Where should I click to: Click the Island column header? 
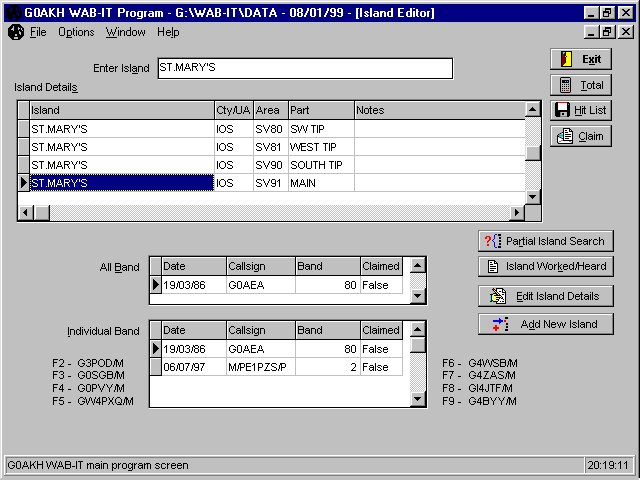point(122,110)
